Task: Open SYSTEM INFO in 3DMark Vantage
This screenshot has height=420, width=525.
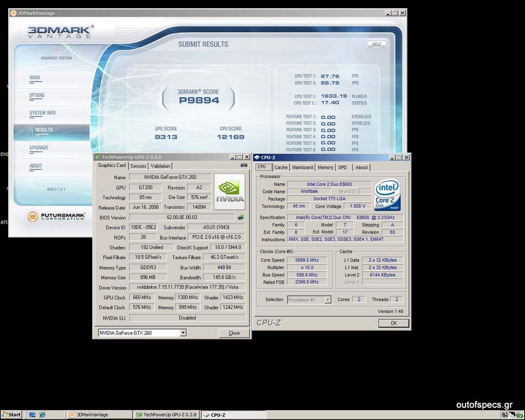Action: [x=43, y=113]
